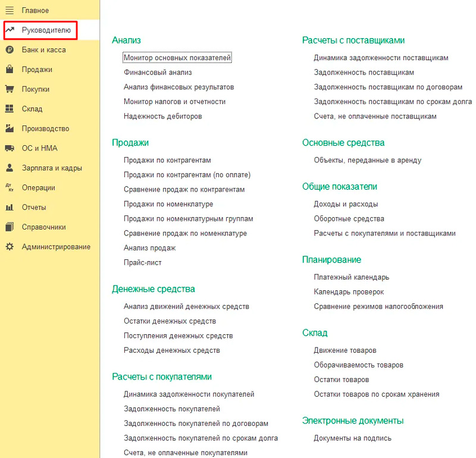The width and height of the screenshot is (476, 458).
Task: Open Справочники sidebar label
Action: coord(43,227)
